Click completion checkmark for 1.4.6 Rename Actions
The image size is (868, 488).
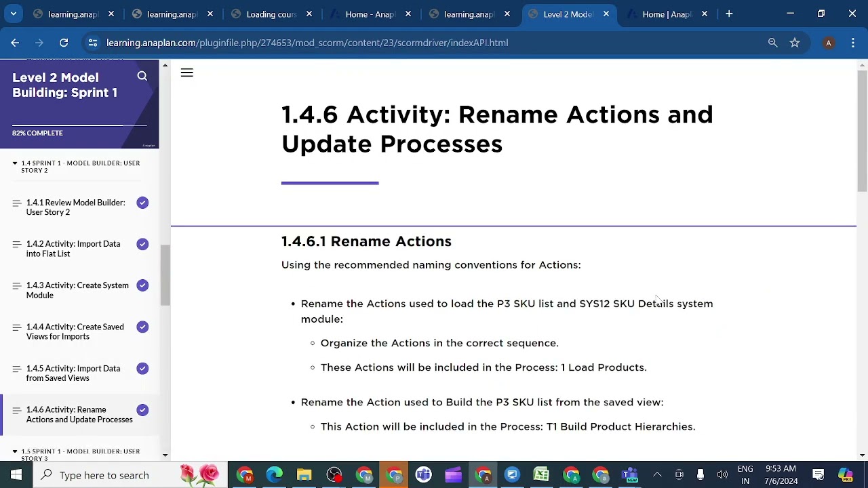pos(142,410)
